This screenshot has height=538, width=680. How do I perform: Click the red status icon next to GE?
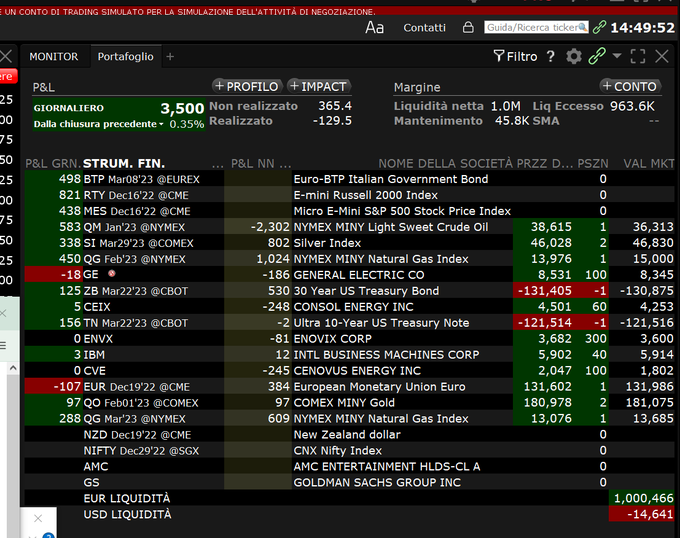pyautogui.click(x=111, y=274)
